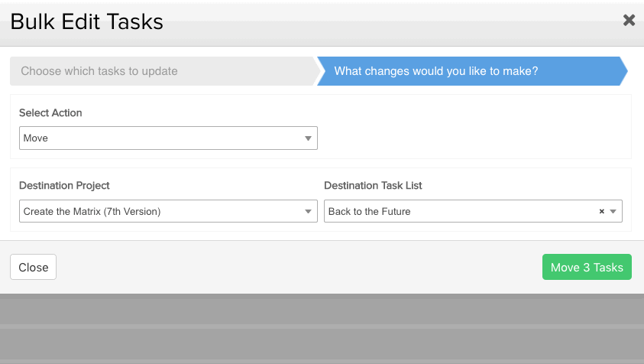Click the Bulk Edit Tasks title
Image resolution: width=644 pixels, height=364 pixels.
tap(86, 21)
